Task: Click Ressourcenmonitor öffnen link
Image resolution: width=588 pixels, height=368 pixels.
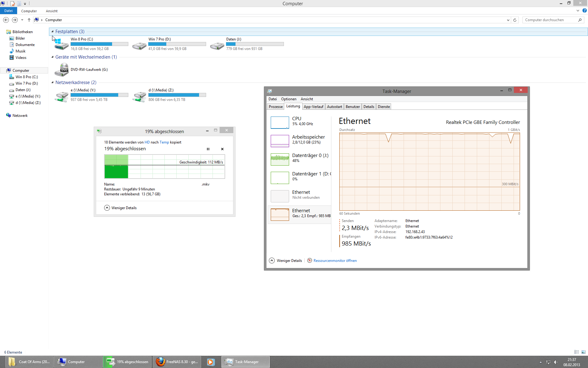Action: (x=335, y=261)
